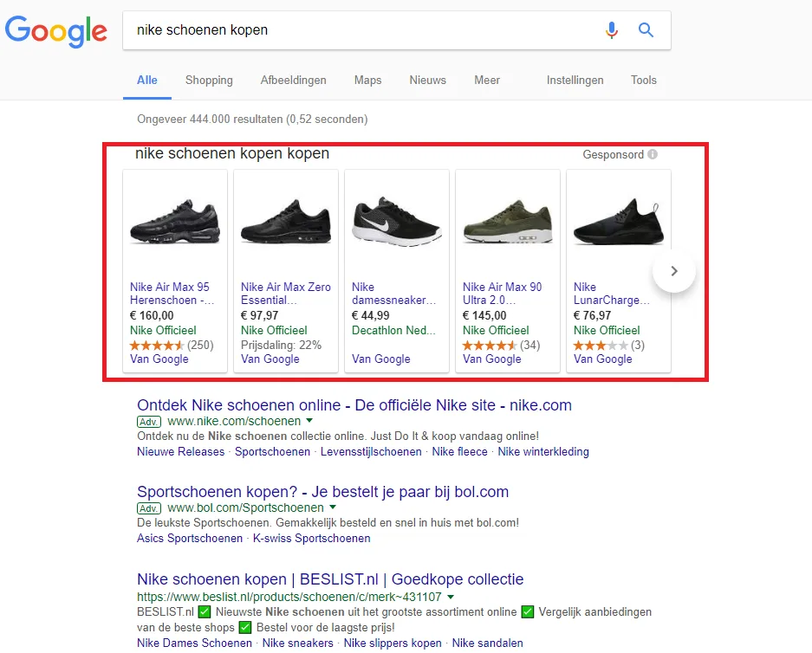Click the Nike Air Max Zero shoe image
Image resolution: width=812 pixels, height=653 pixels.
[x=286, y=222]
